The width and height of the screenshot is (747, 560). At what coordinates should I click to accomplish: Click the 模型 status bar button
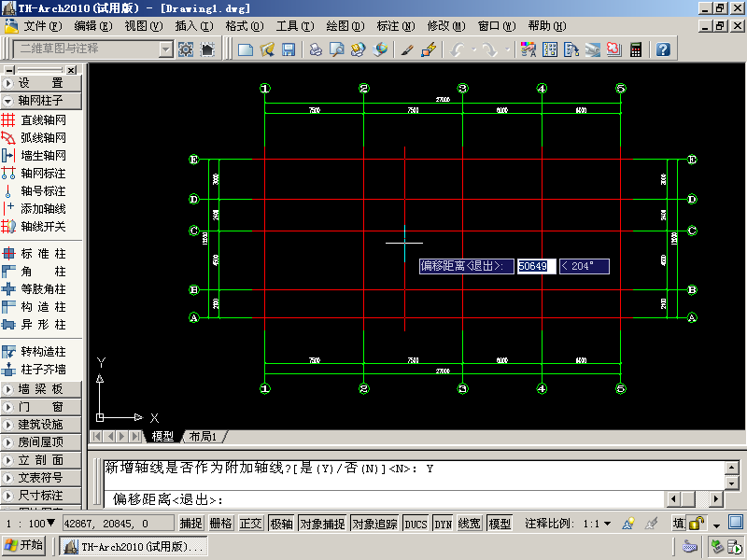coord(500,524)
